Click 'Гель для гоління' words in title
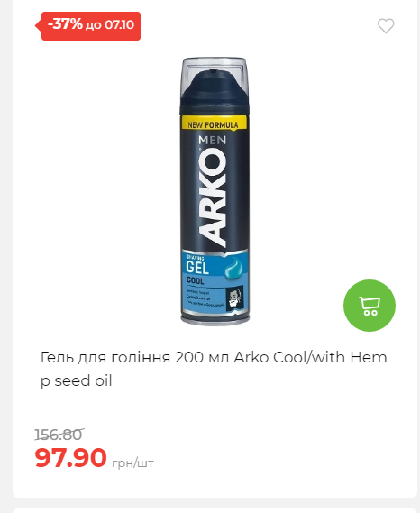 [105, 357]
